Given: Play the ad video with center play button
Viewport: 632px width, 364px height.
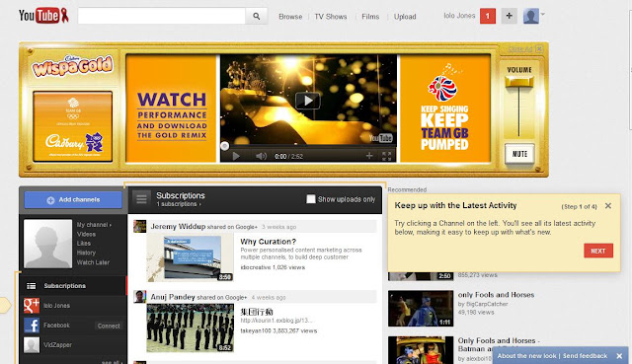Looking at the screenshot, I should 308,101.
